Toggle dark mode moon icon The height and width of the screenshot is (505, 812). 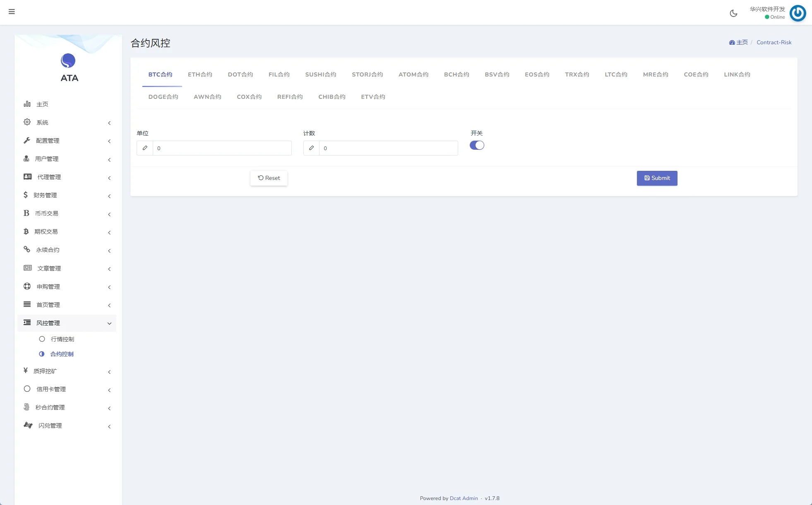[x=733, y=13]
